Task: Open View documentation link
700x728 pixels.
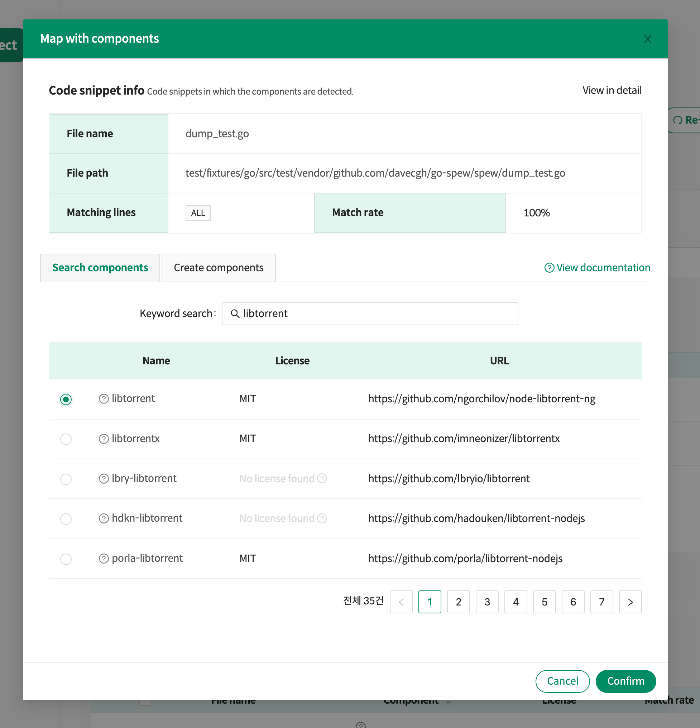Action: click(597, 268)
